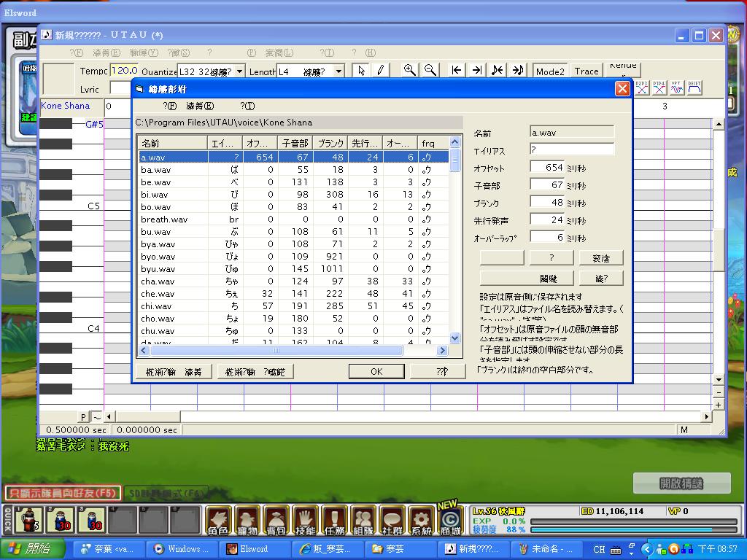Click the zoom in magnifier icon

(409, 71)
